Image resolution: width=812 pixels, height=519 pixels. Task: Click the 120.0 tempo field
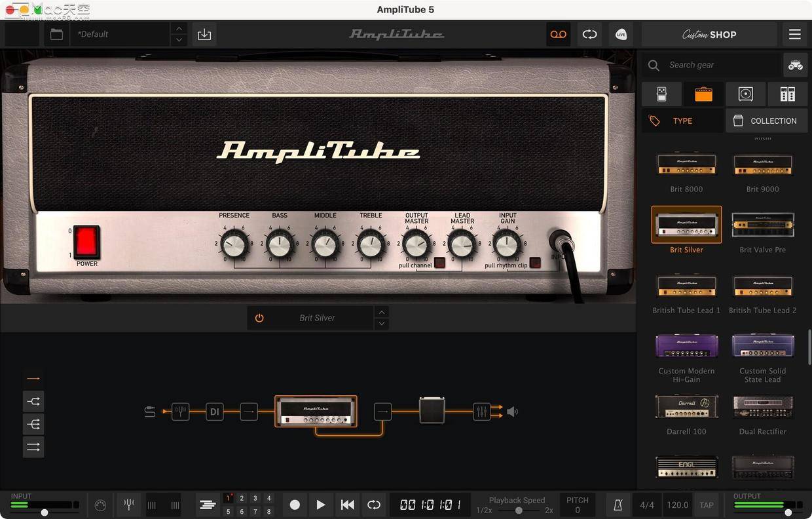point(678,505)
